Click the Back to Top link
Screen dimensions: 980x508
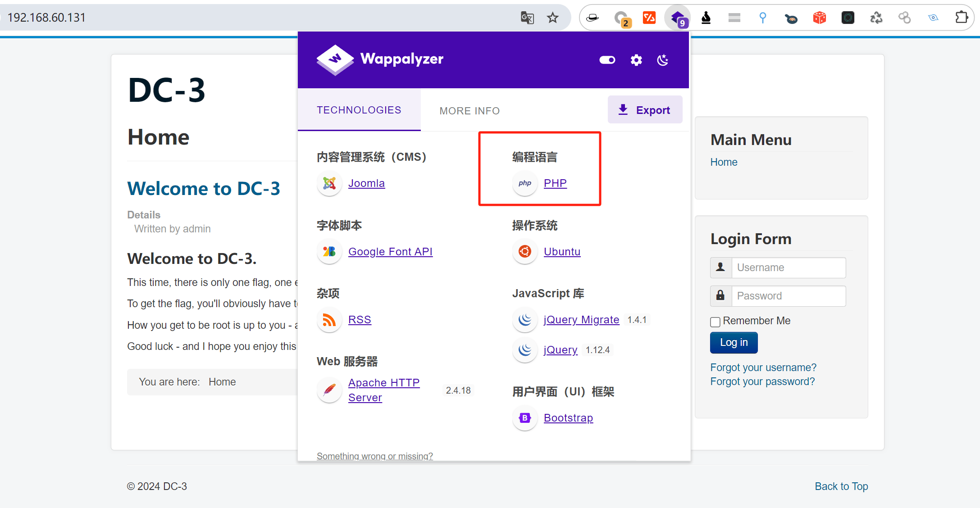coord(841,486)
